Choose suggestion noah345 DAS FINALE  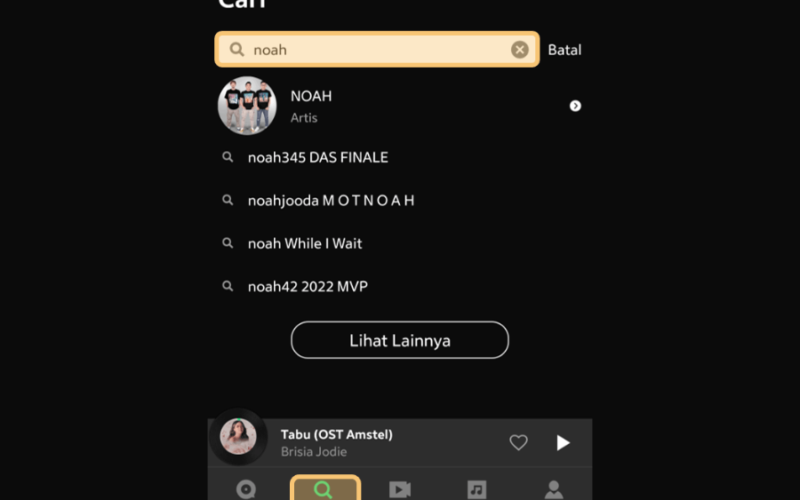click(x=318, y=157)
